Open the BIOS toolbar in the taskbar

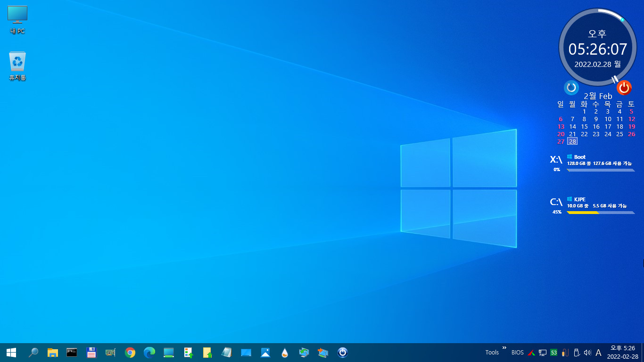click(518, 352)
